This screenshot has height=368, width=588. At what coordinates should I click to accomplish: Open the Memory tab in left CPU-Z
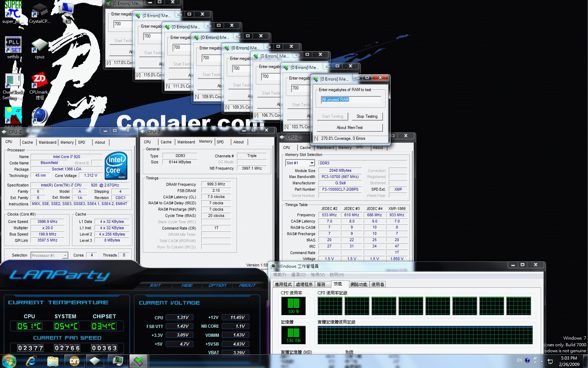click(x=67, y=142)
